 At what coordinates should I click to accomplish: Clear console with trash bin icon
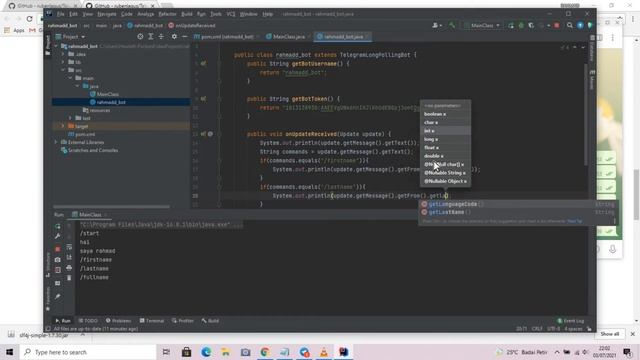pyautogui.click(x=69, y=278)
